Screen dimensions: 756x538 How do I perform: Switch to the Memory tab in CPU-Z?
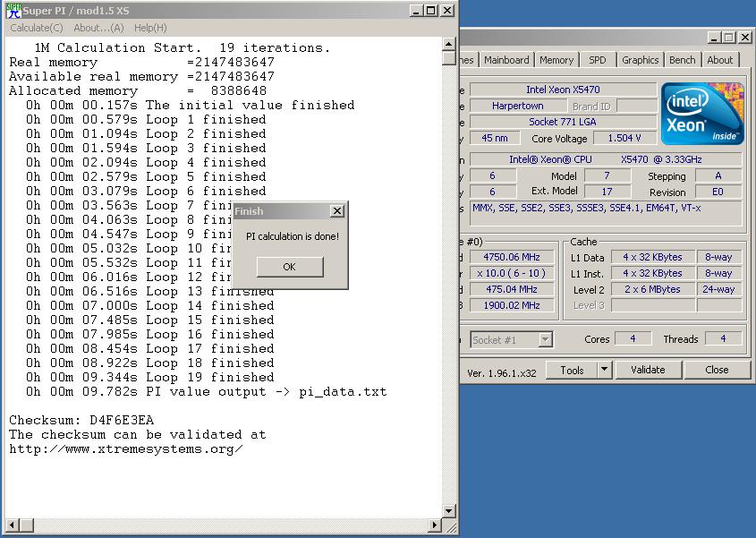[x=556, y=60]
